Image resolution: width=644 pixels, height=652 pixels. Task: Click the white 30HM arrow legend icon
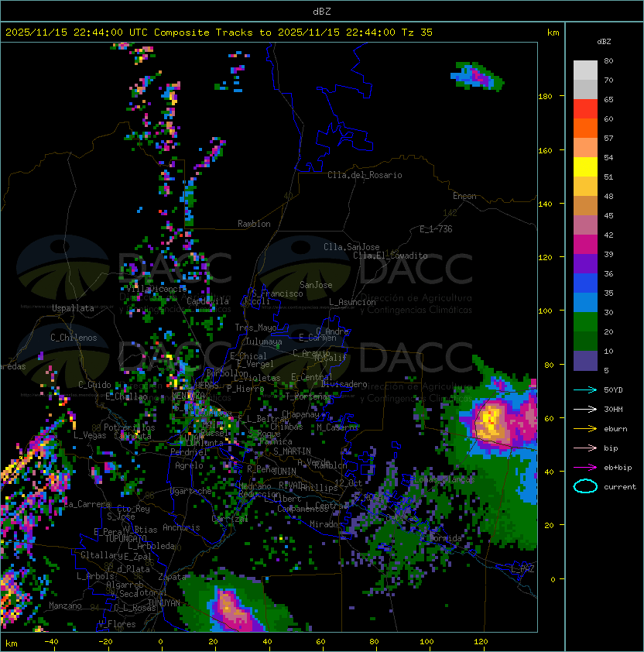pos(585,409)
